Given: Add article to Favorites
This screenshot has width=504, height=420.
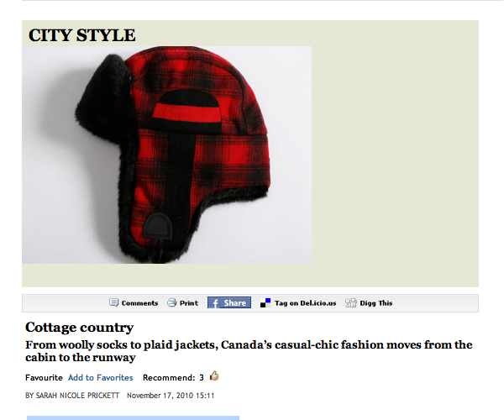Looking at the screenshot, I should click(101, 378).
